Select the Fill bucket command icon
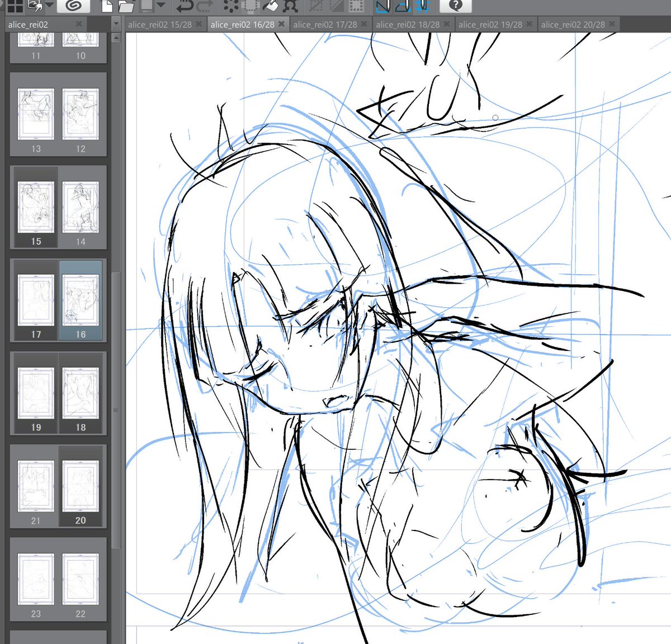This screenshot has width=671, height=644. click(271, 6)
